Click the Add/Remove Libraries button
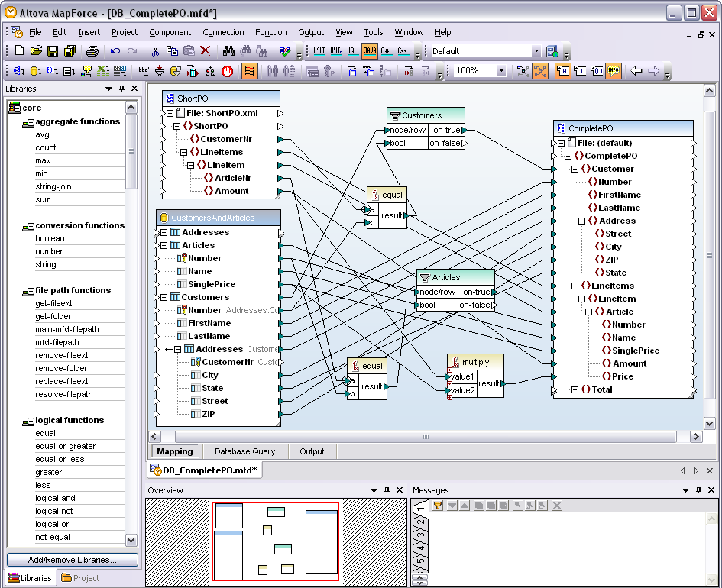The height and width of the screenshot is (588, 722). click(x=73, y=560)
